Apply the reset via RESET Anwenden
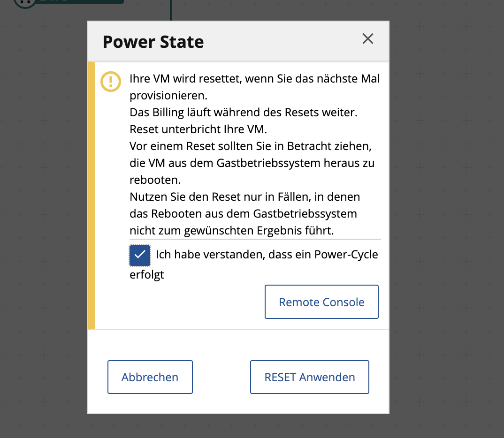 (x=309, y=377)
